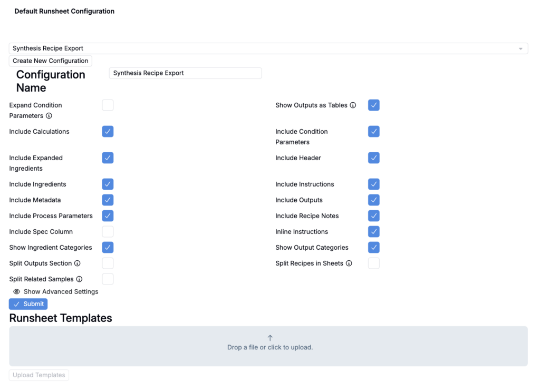Click info icon next to Show Outputs as Tables
The image size is (540, 392).
[353, 105]
